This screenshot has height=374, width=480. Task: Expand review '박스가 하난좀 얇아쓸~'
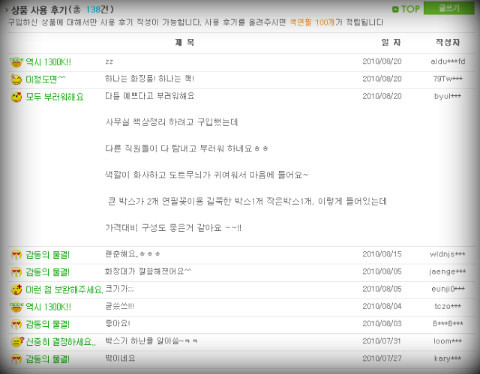click(151, 341)
